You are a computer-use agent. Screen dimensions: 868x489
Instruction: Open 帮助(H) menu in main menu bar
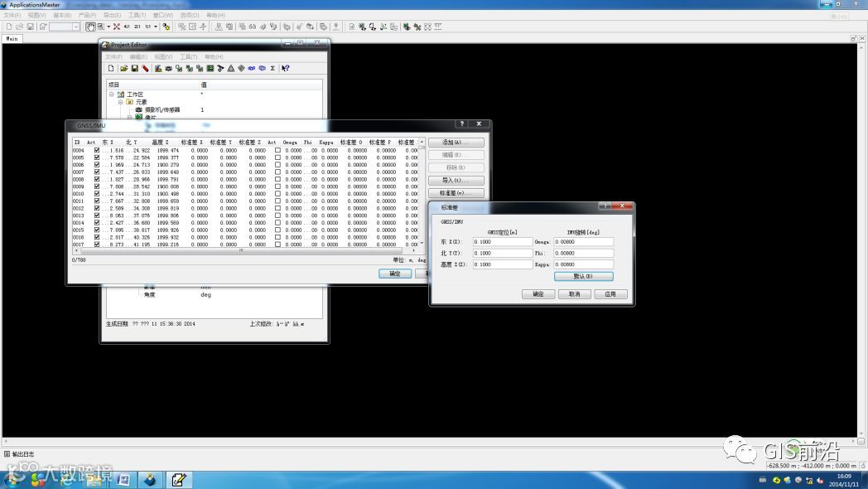click(x=215, y=15)
